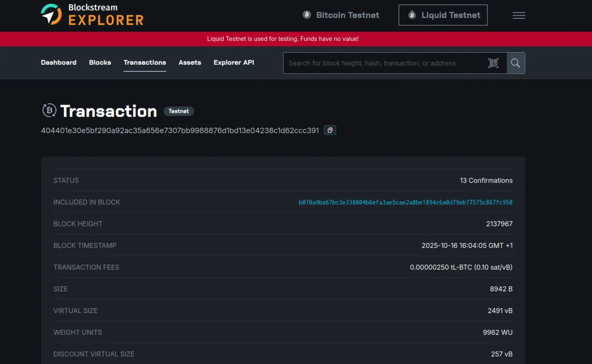The width and height of the screenshot is (592, 364).
Task: Visit the Explorer API documentation
Action: (234, 62)
